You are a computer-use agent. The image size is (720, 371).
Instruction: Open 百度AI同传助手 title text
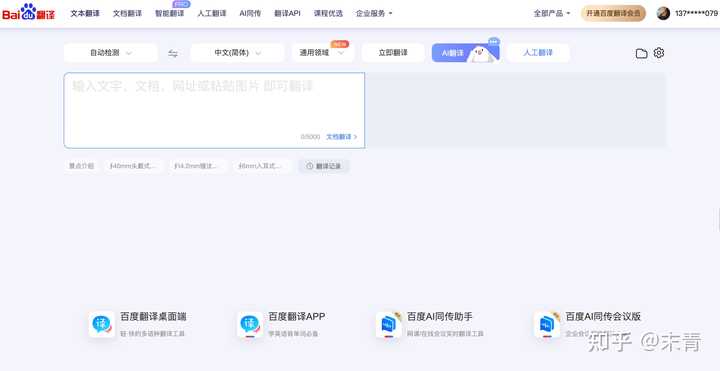coord(439,316)
